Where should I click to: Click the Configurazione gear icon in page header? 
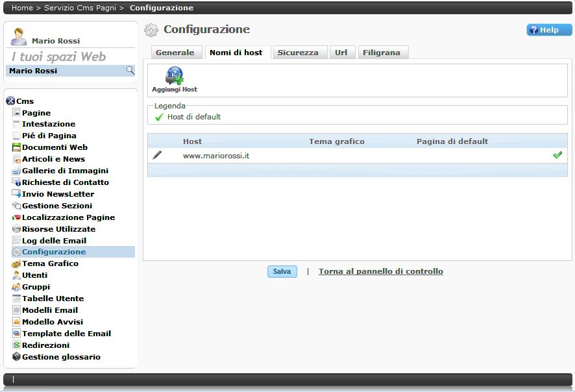151,30
